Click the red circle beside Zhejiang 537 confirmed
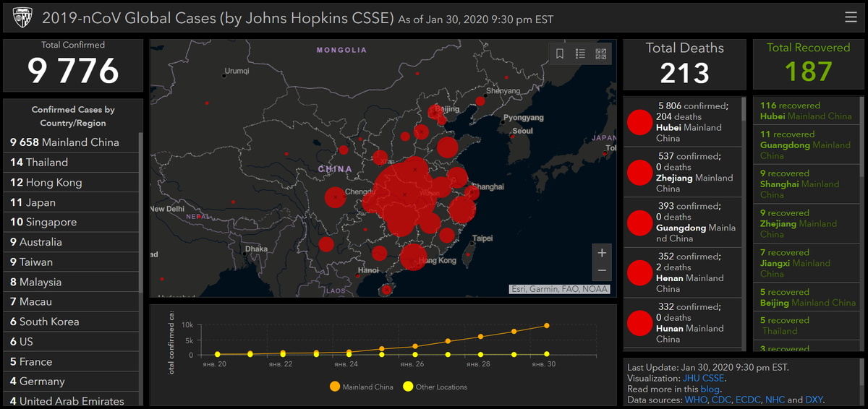Image resolution: width=868 pixels, height=409 pixels. 639,173
